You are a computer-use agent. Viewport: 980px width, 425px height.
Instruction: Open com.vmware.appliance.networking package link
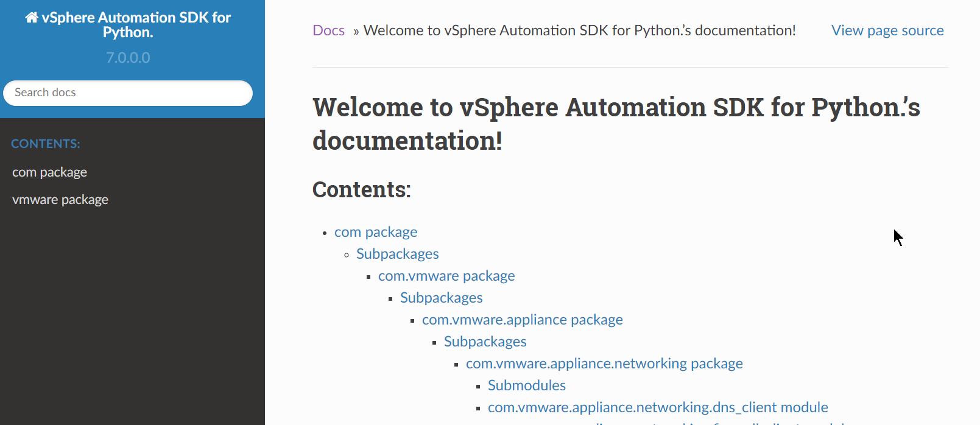(604, 364)
